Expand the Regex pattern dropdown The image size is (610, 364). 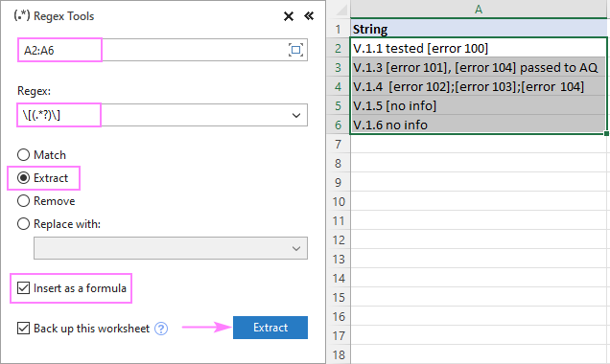(x=296, y=115)
